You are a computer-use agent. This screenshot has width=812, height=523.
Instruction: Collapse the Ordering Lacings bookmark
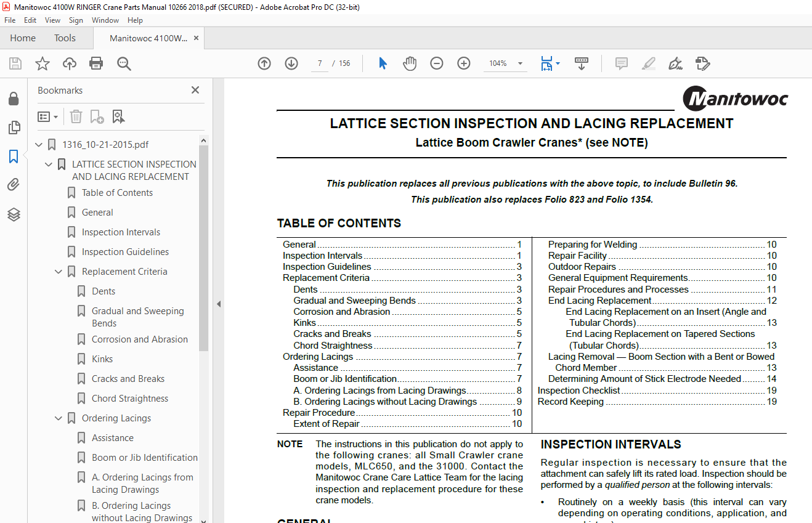tap(59, 418)
